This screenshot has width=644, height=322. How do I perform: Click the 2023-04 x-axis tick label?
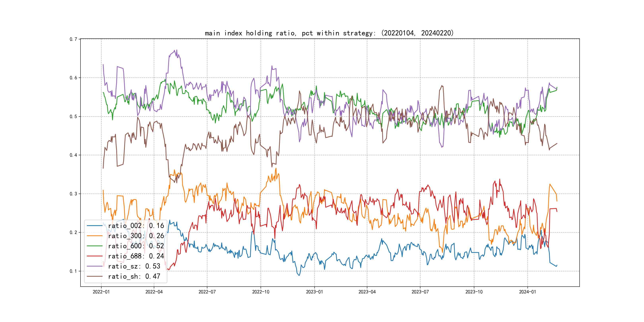point(367,292)
